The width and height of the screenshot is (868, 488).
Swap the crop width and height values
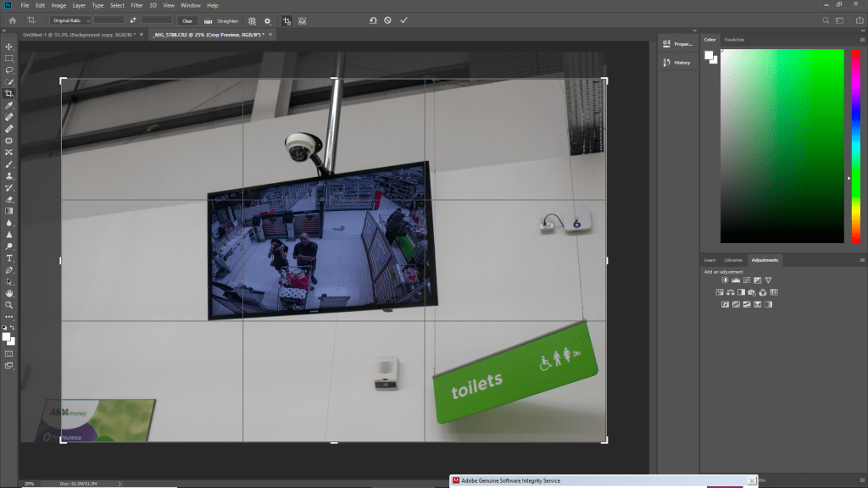[x=133, y=20]
